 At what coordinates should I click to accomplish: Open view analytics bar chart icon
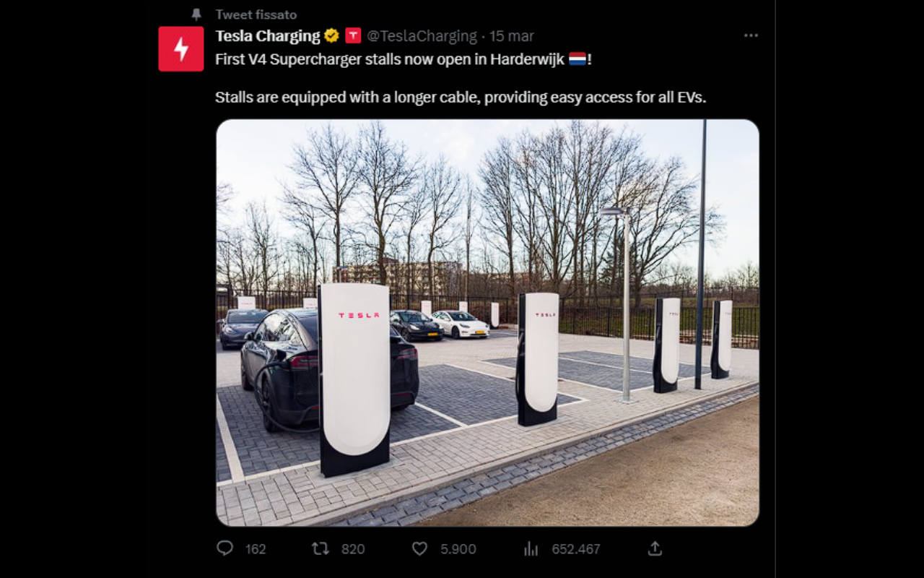click(531, 548)
